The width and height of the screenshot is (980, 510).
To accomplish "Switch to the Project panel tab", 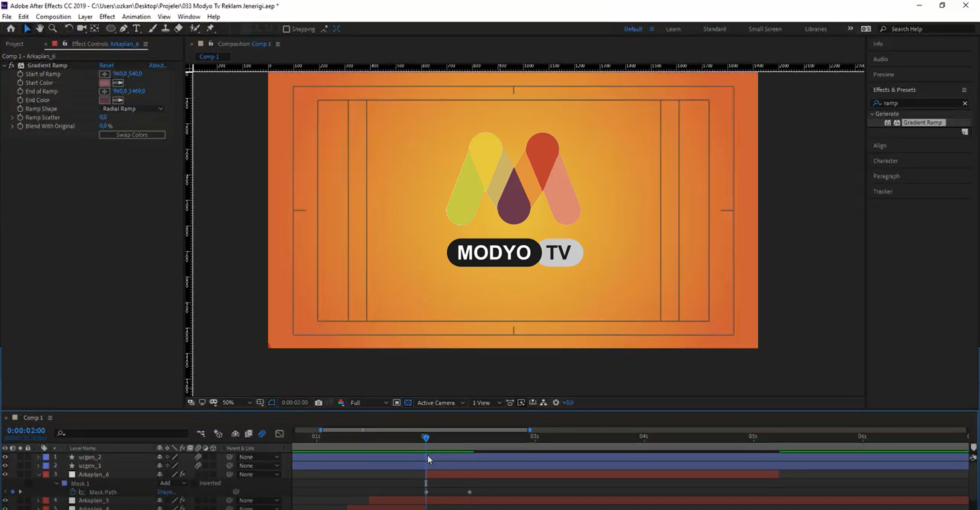I will 14,44.
